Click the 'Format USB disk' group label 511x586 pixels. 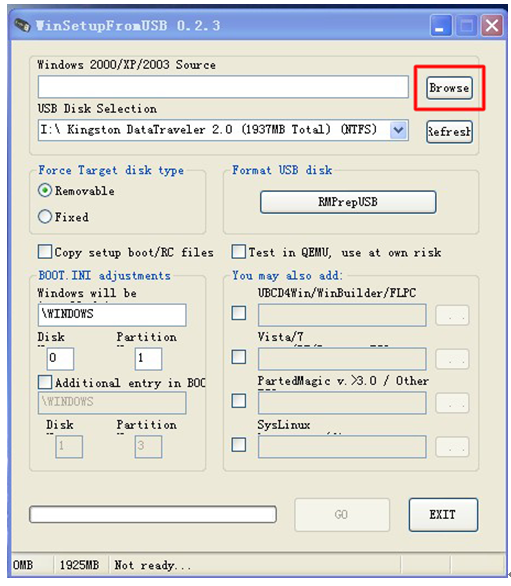click(x=282, y=170)
